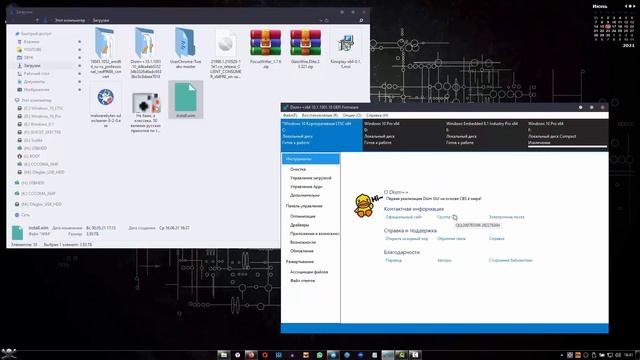Open Файл ответов in Dism++ sidebar
This screenshot has height=360, width=640.
[x=302, y=281]
